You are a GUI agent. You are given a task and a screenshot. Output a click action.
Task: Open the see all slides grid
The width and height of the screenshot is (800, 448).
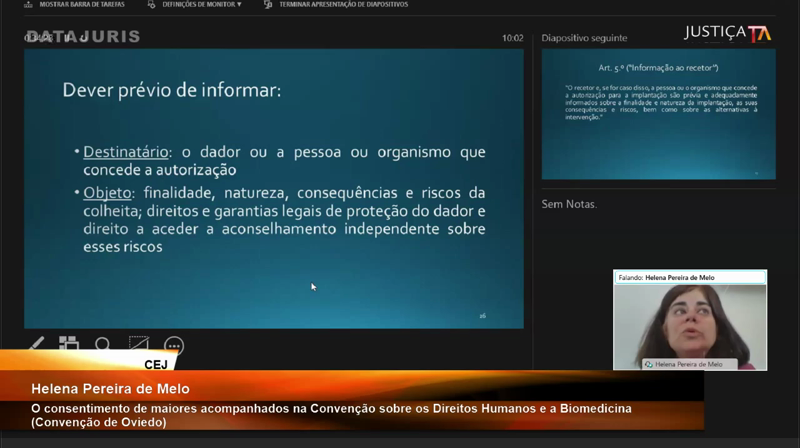[x=69, y=344]
